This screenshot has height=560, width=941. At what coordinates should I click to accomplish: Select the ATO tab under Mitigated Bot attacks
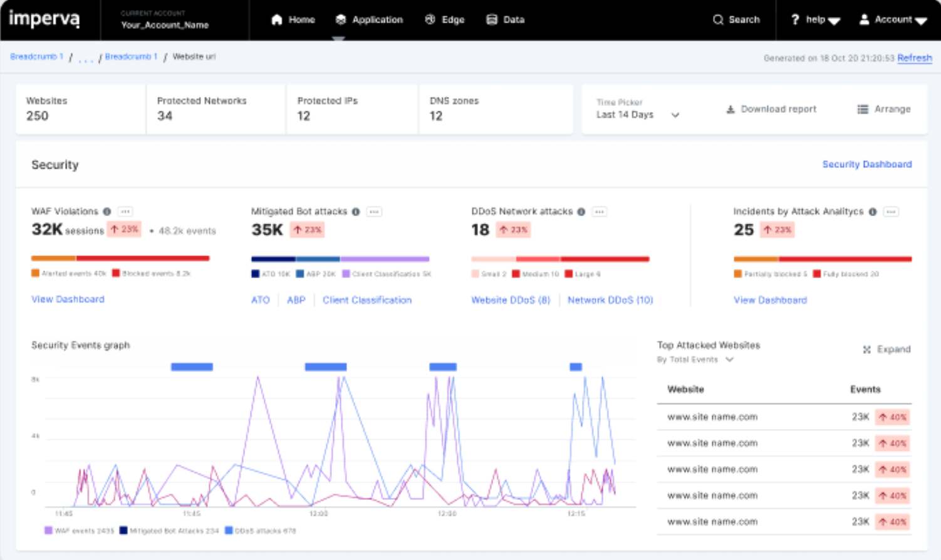click(259, 300)
